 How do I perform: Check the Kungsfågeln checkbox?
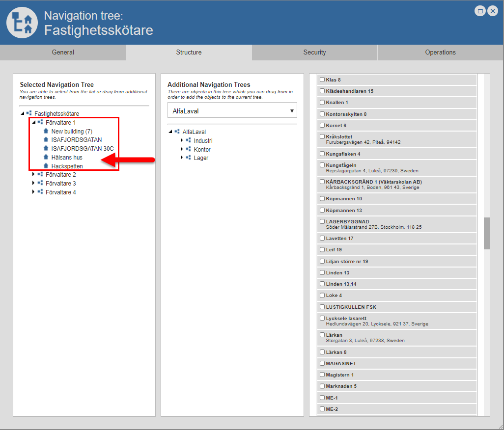(x=322, y=165)
